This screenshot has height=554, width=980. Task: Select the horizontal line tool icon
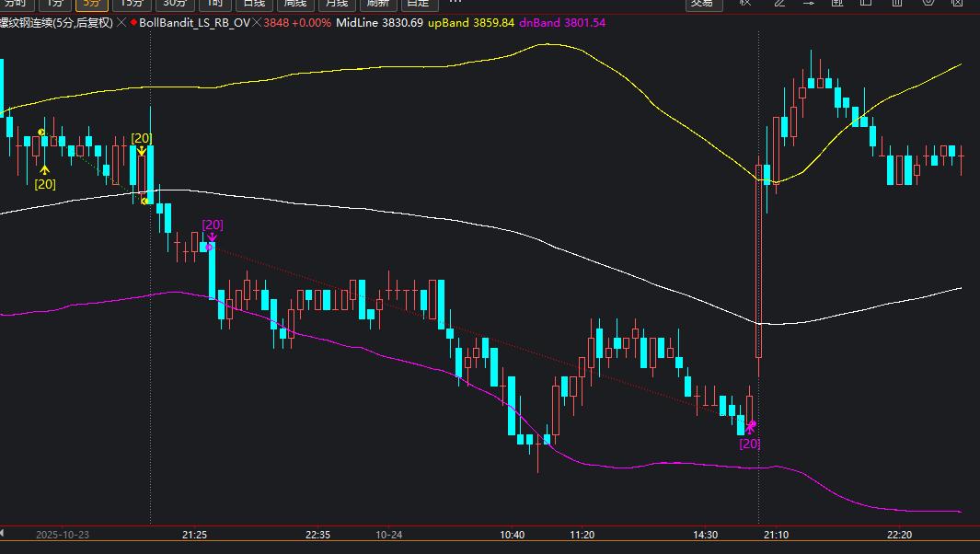(812, 4)
